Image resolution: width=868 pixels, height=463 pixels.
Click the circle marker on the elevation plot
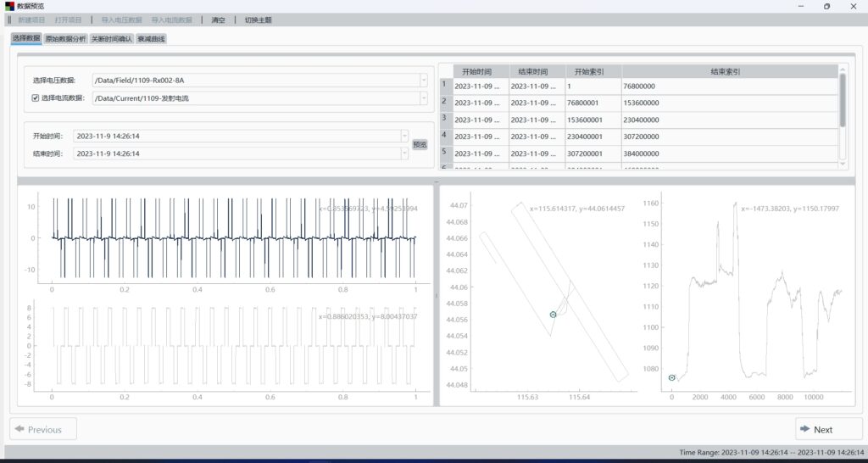[672, 378]
